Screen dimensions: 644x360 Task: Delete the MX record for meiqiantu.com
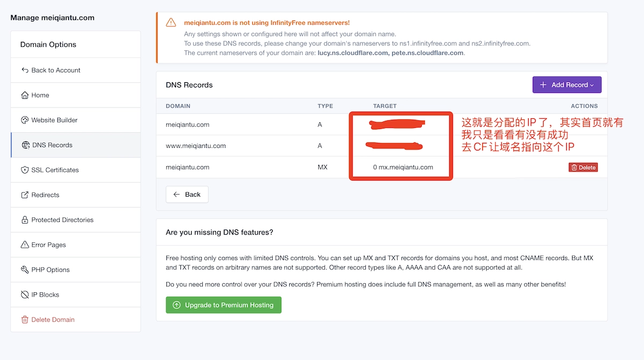click(583, 167)
